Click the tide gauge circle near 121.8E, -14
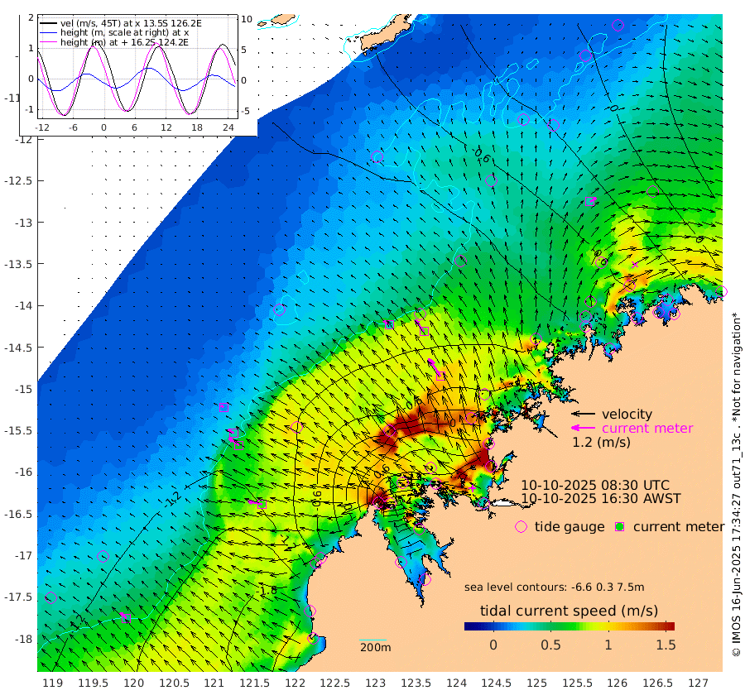Image resolution: width=745 pixels, height=700 pixels. tap(280, 310)
